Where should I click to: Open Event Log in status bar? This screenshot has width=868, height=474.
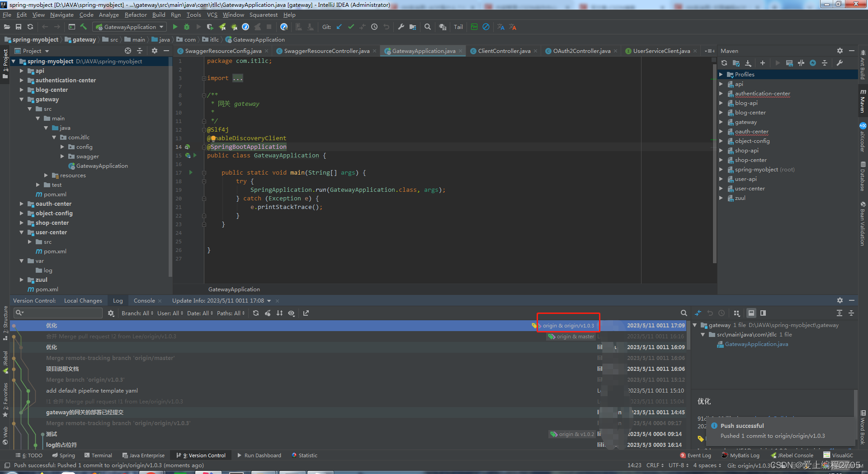695,455
